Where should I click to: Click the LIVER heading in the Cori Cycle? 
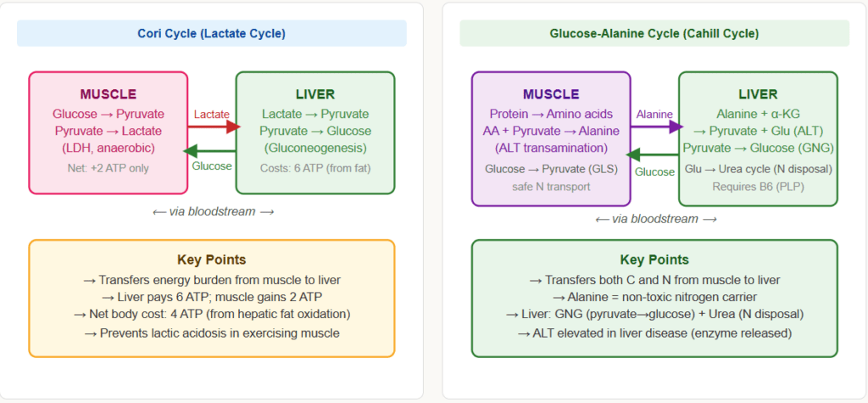pyautogui.click(x=314, y=93)
